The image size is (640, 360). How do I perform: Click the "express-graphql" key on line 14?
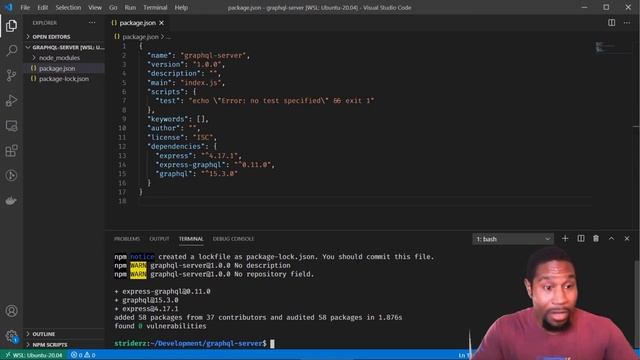click(190, 164)
